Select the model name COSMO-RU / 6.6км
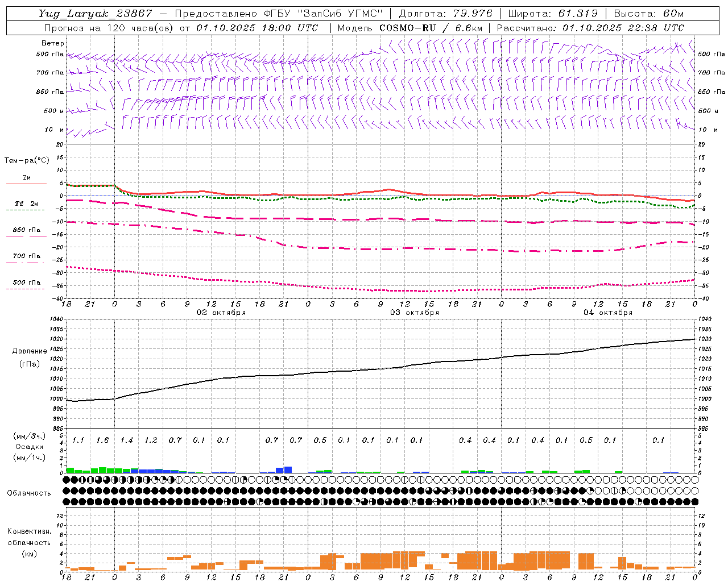This screenshot has width=728, height=582. point(431,28)
